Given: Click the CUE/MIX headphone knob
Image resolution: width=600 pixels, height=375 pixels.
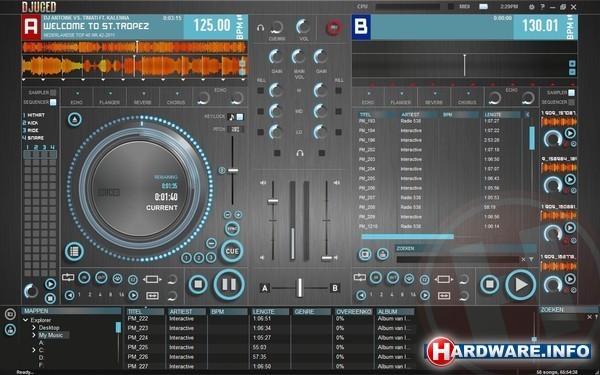Looking at the screenshot, I should [276, 28].
